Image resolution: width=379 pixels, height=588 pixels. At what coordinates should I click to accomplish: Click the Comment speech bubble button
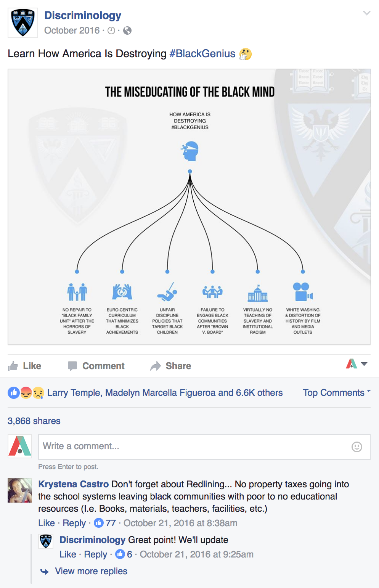click(96, 366)
